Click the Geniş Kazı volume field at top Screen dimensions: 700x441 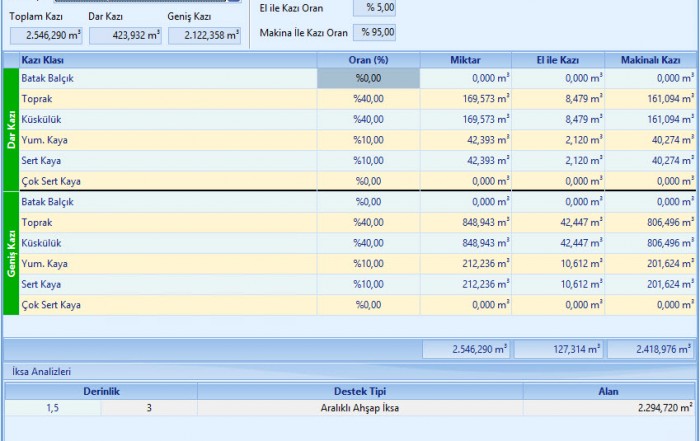(x=204, y=36)
